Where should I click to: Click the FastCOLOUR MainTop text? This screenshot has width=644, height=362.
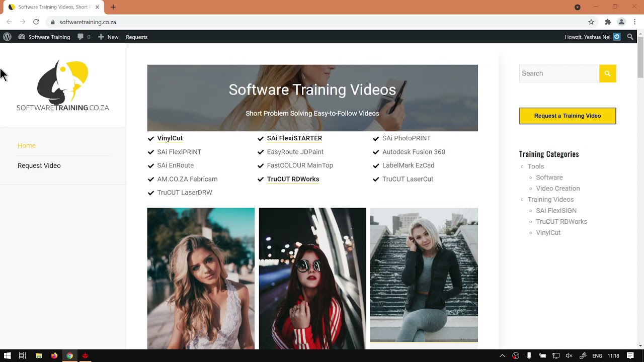[x=300, y=165]
